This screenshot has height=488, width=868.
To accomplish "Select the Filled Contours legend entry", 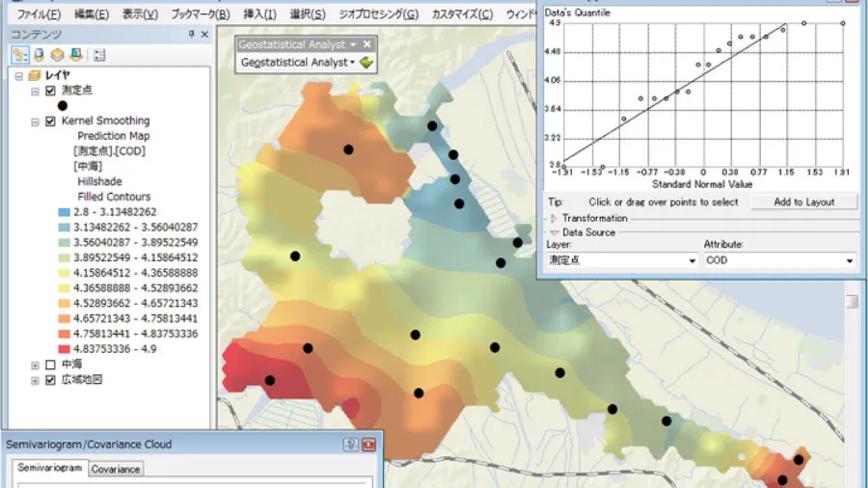I will [x=114, y=197].
